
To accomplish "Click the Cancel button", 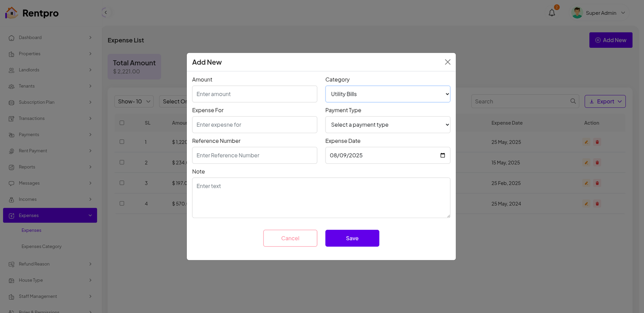I will (290, 238).
